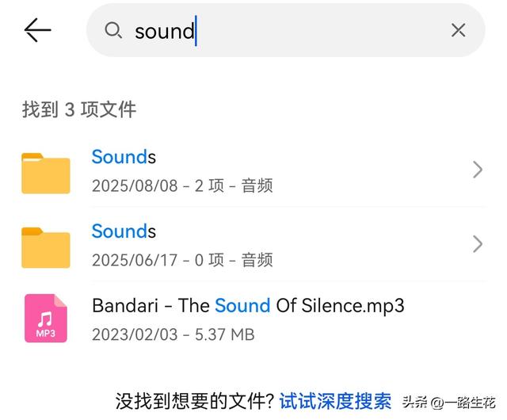Tap the 2025/08/08 – 2 项 – 音频 details line
This screenshot has height=420, width=507.
[182, 185]
